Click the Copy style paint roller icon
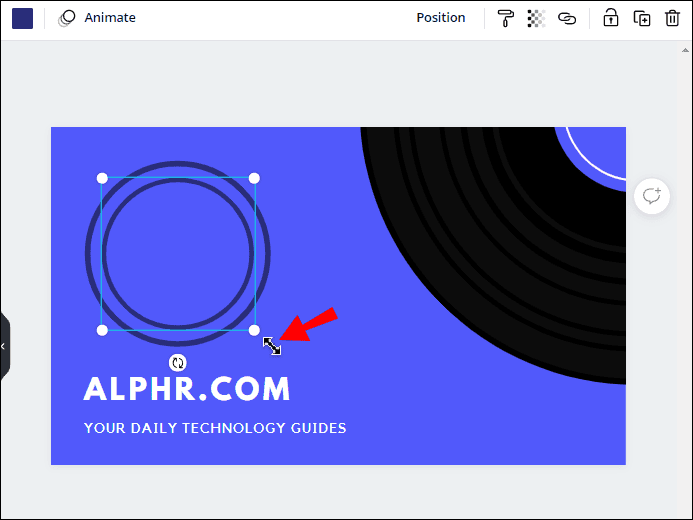The width and height of the screenshot is (693, 520). 506,18
